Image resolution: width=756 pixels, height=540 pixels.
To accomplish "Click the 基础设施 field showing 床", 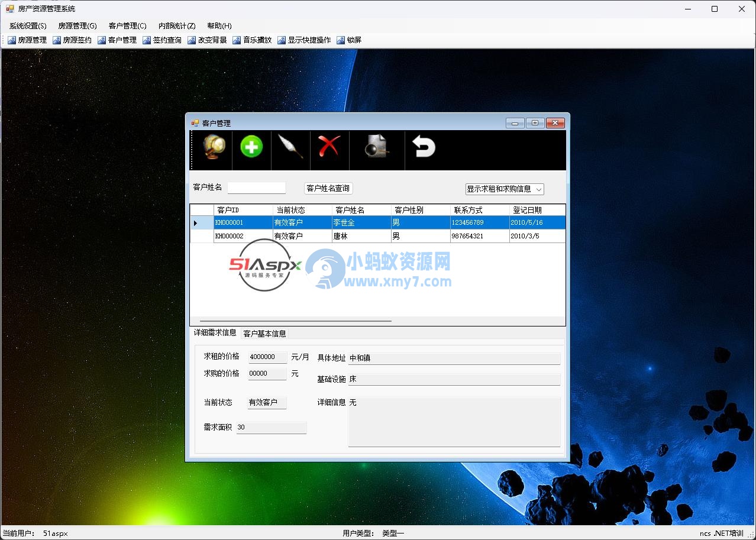I will (x=454, y=379).
